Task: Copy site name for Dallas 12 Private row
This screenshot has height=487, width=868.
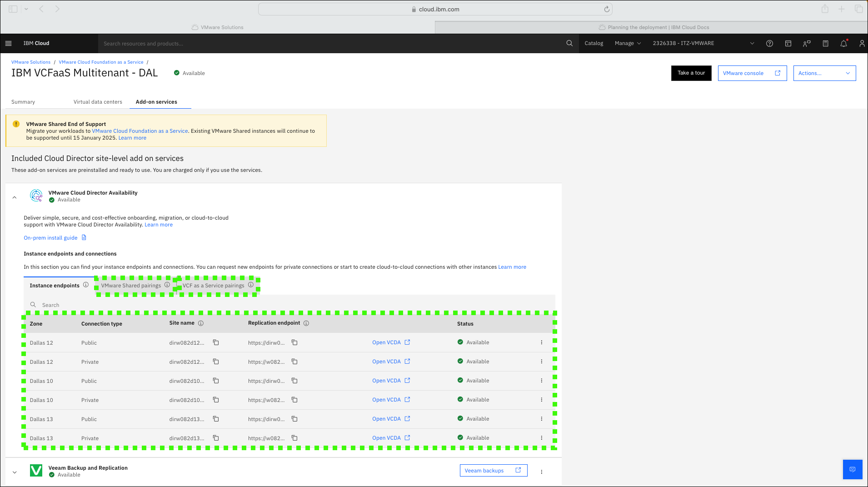Action: 216,361
